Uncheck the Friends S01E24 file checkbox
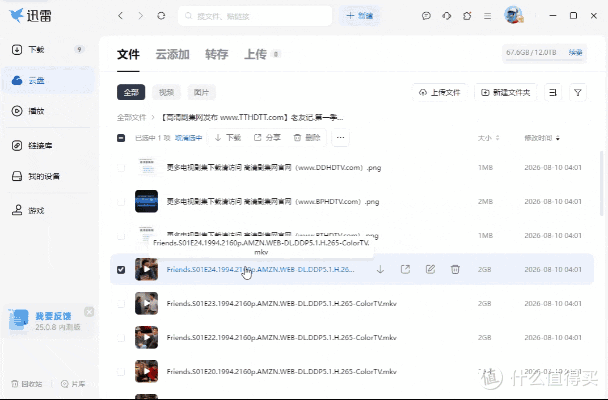 [x=121, y=269]
